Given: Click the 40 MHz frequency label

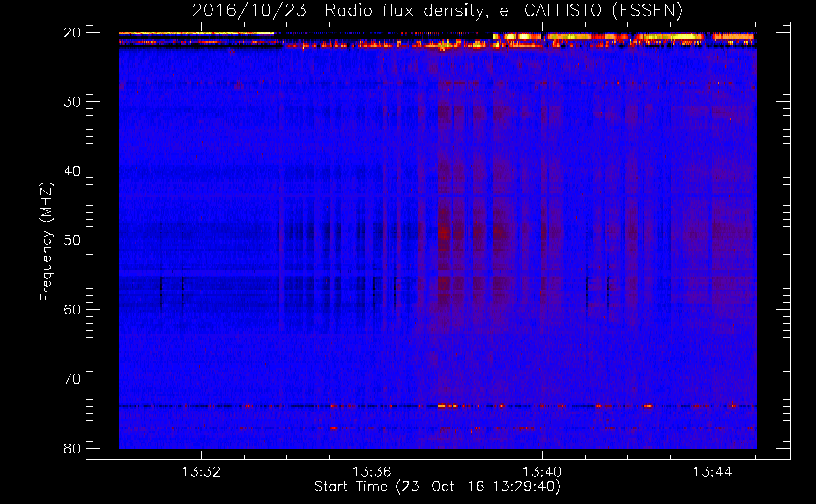Looking at the screenshot, I should 73,171.
